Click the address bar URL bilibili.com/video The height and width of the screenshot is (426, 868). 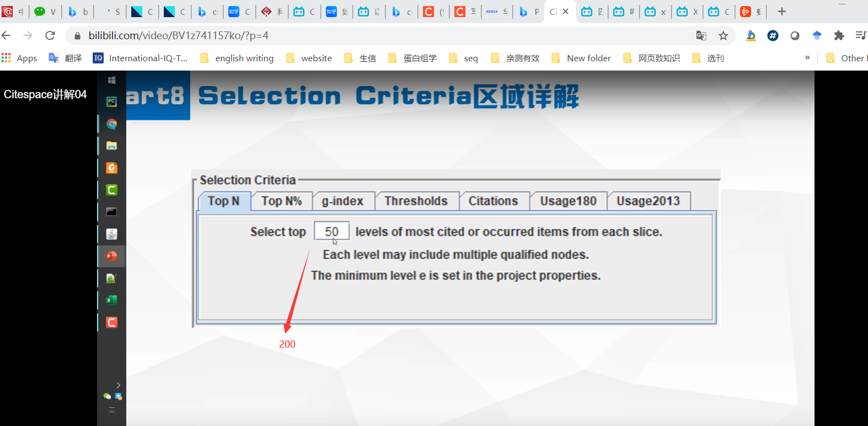pyautogui.click(x=179, y=36)
